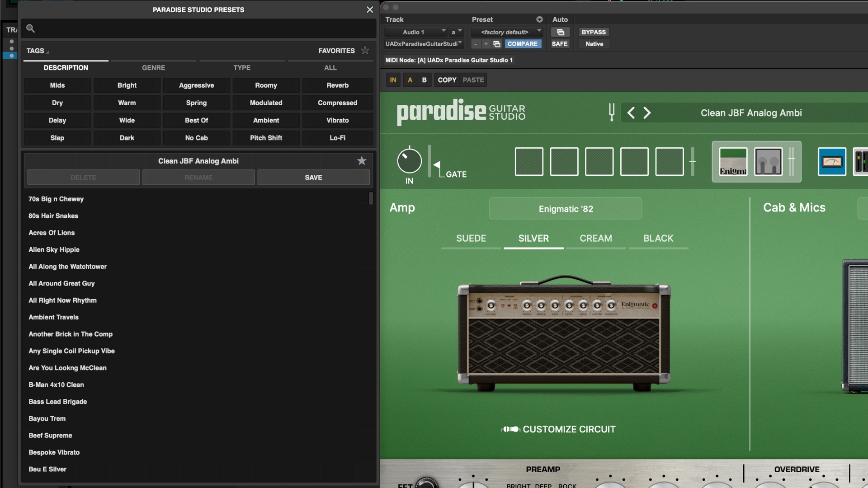The height and width of the screenshot is (488, 868).
Task: Click the next preset arrow
Action: (x=647, y=113)
